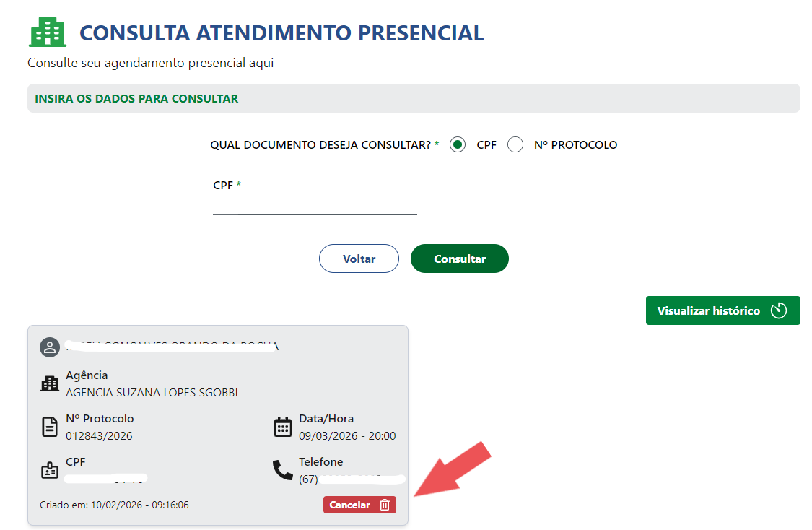Select the Nº Protocolo radio option
812x530 pixels.
[x=515, y=145]
